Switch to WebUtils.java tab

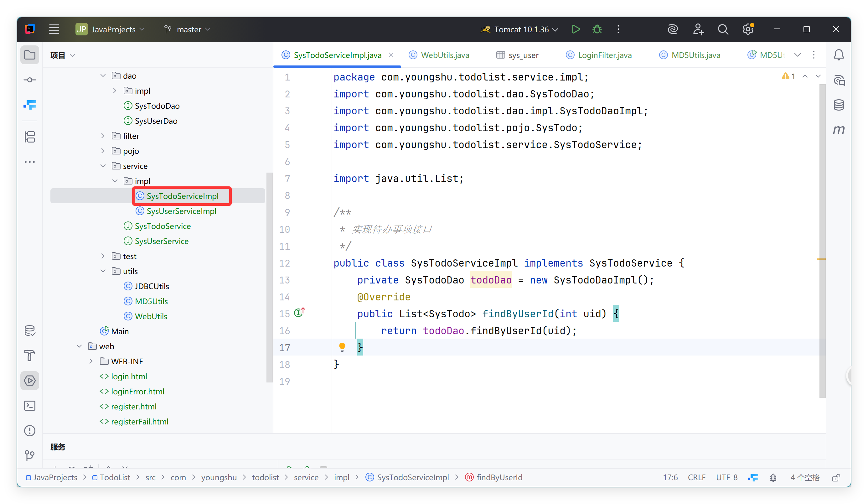tap(439, 55)
